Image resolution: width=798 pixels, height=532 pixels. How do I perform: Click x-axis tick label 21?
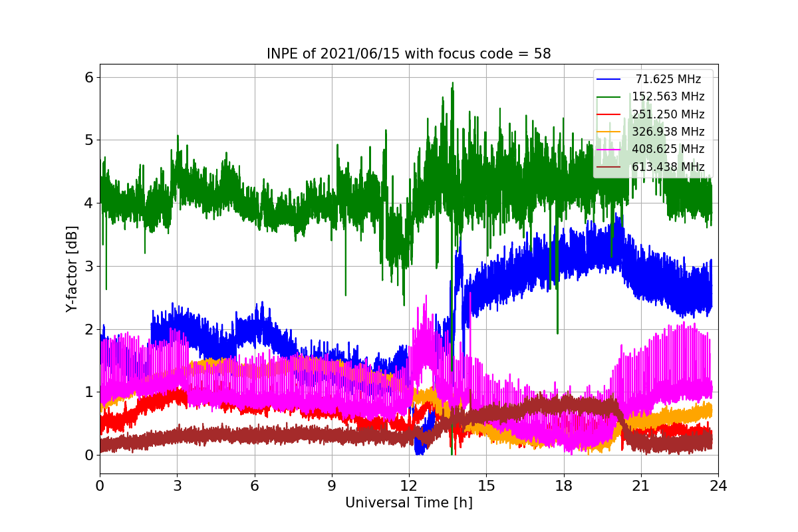point(641,486)
